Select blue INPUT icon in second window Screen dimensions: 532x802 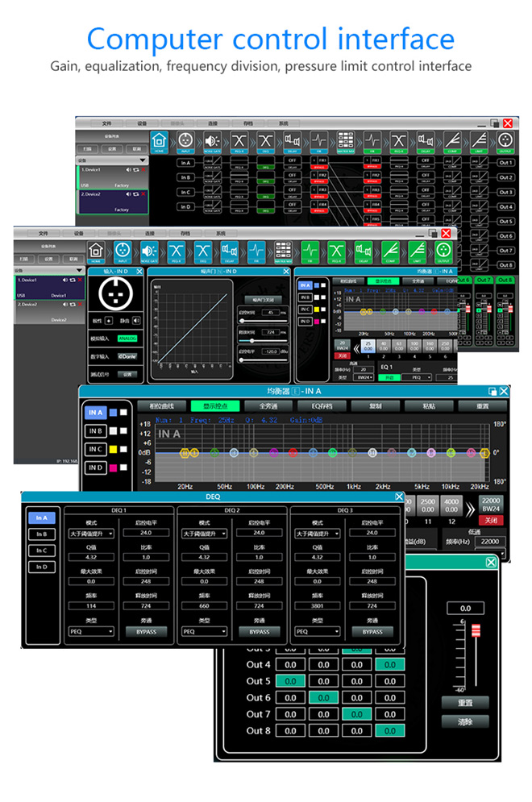coord(123,252)
